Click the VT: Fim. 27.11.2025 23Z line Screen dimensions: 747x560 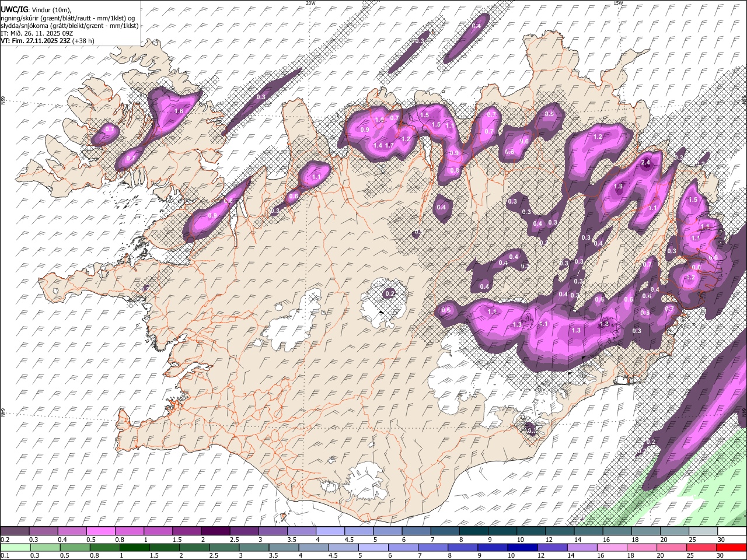pyautogui.click(x=47, y=41)
